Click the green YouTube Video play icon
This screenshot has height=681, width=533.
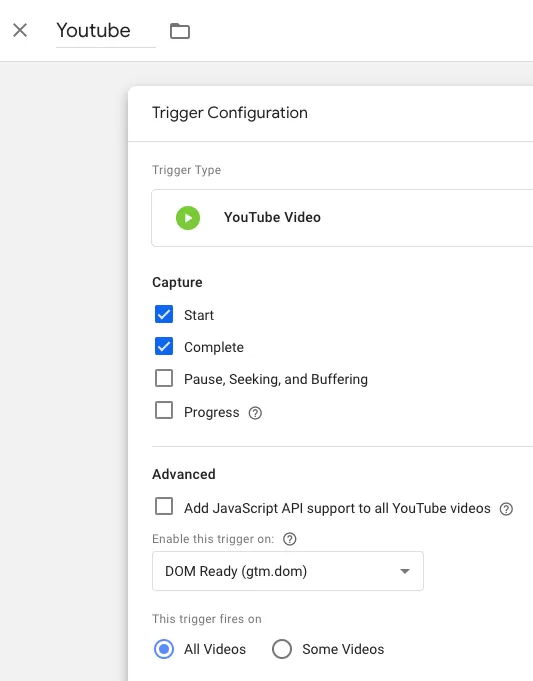(188, 218)
